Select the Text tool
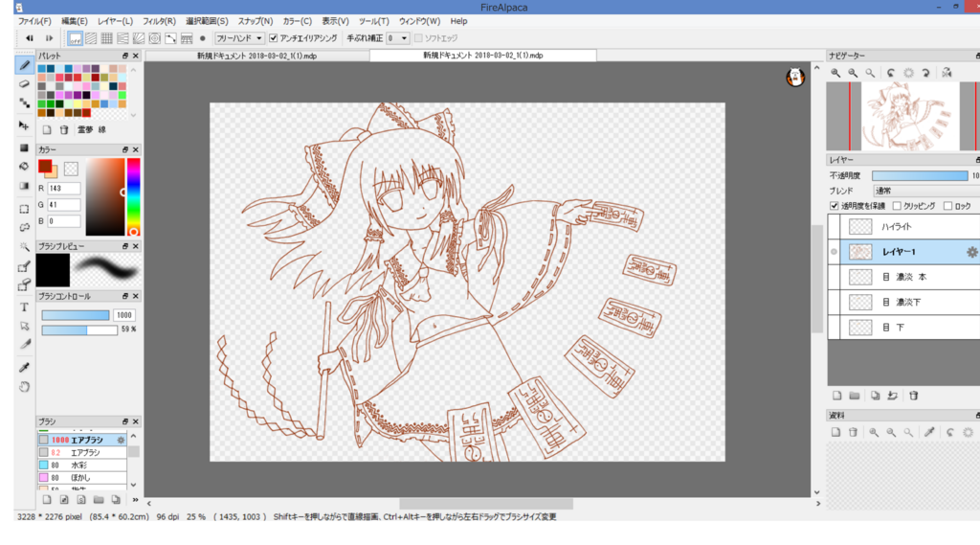The height and width of the screenshot is (545, 980). tap(24, 307)
